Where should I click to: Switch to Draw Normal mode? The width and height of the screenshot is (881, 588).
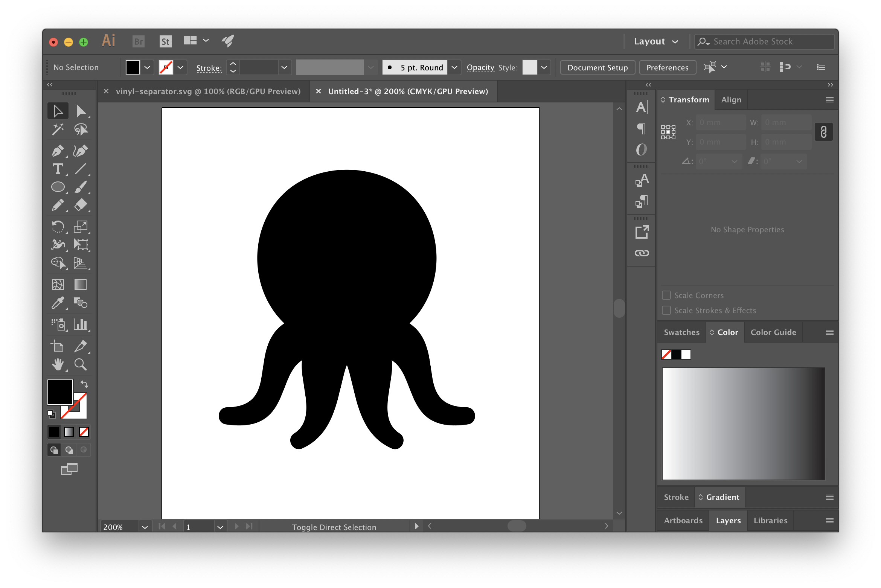[54, 450]
